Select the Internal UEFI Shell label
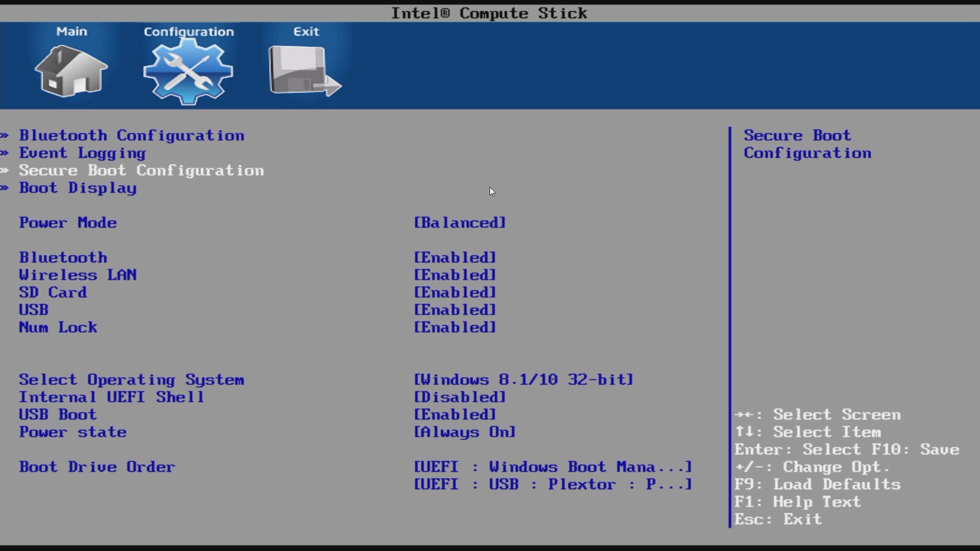 (x=112, y=397)
